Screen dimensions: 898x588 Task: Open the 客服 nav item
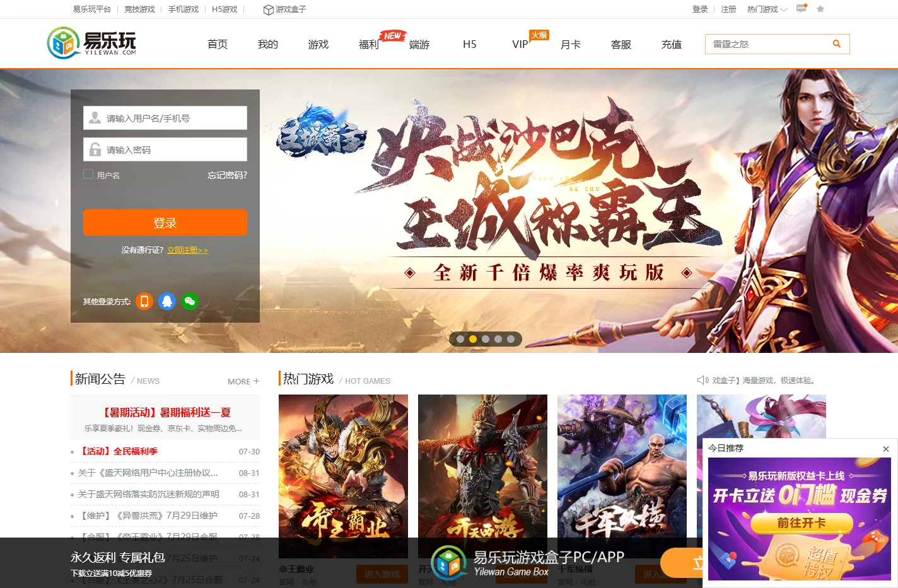[x=621, y=44]
